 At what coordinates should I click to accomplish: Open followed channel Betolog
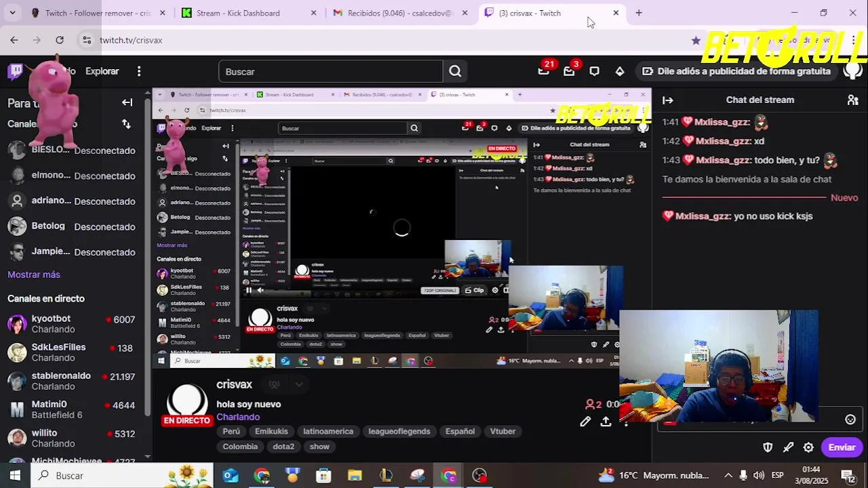(x=71, y=226)
